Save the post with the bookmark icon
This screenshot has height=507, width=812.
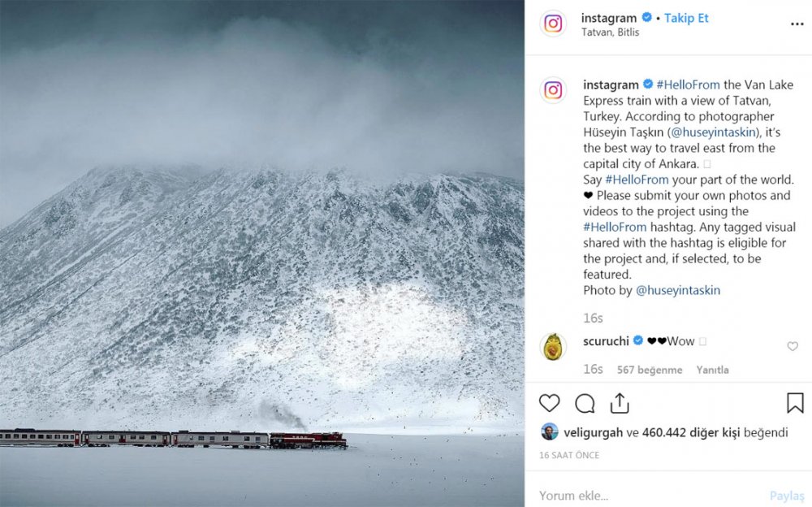click(795, 403)
